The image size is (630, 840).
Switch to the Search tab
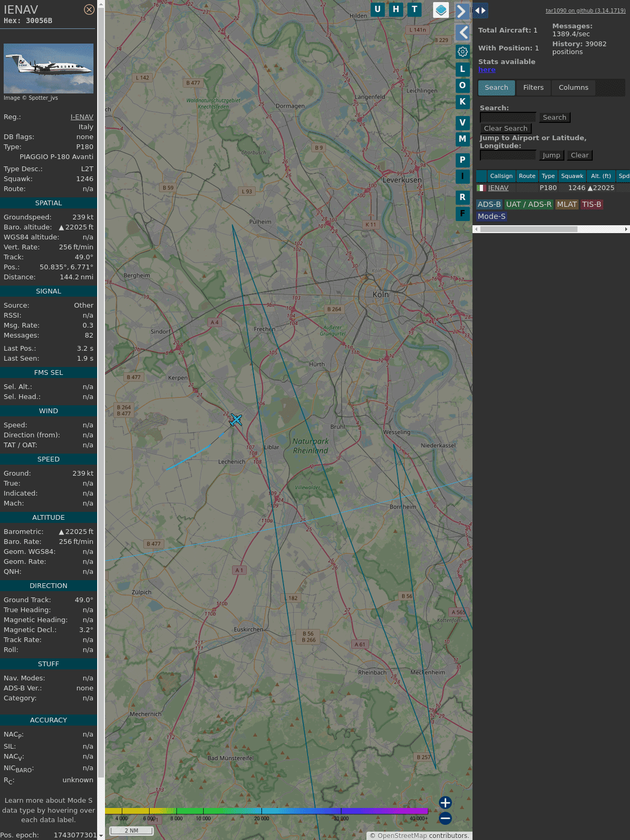pyautogui.click(x=497, y=88)
